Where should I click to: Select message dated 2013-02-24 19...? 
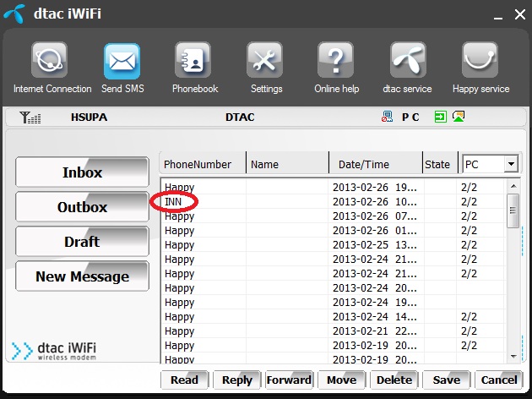pos(333,303)
